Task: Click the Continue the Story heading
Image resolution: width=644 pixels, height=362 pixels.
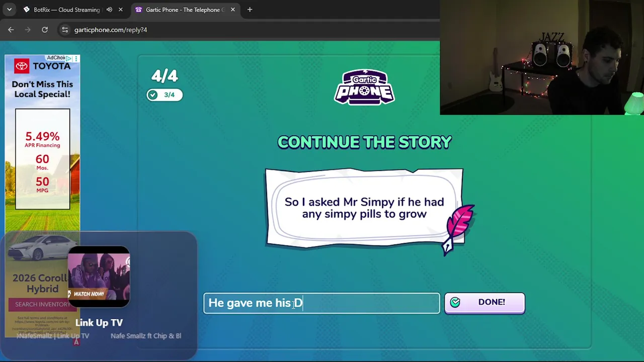Action: (364, 142)
